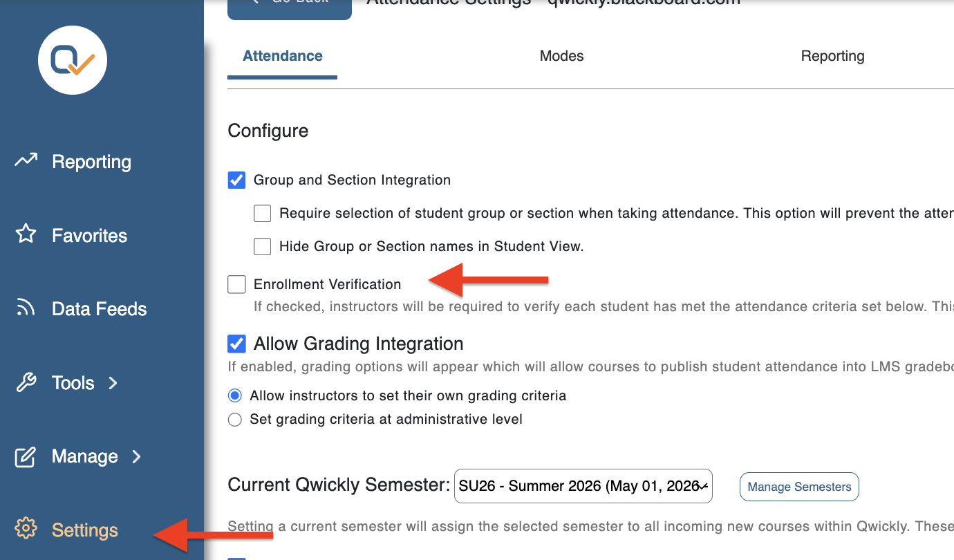
Task: Switch to the Reporting tab
Action: coord(832,56)
